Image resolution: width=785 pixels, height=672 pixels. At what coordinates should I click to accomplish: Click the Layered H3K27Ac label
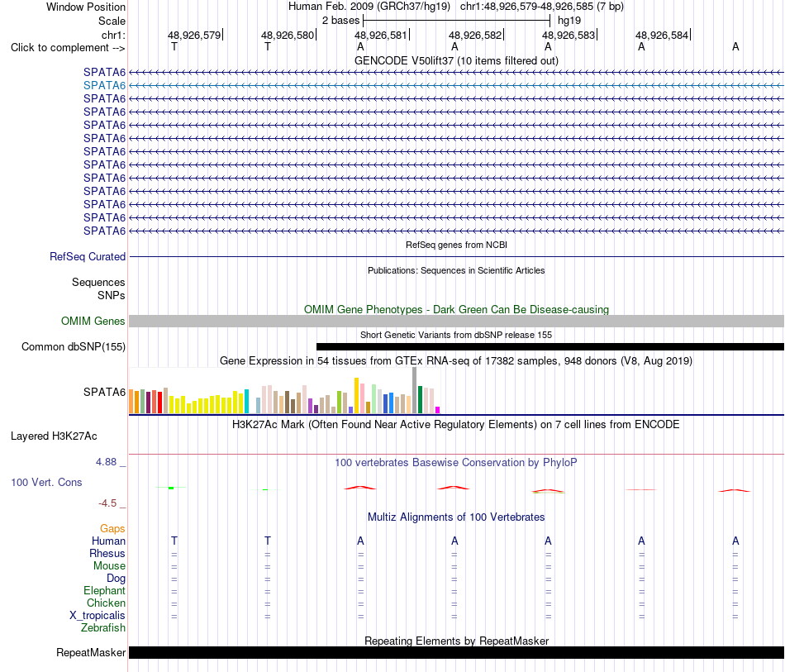coord(54,436)
